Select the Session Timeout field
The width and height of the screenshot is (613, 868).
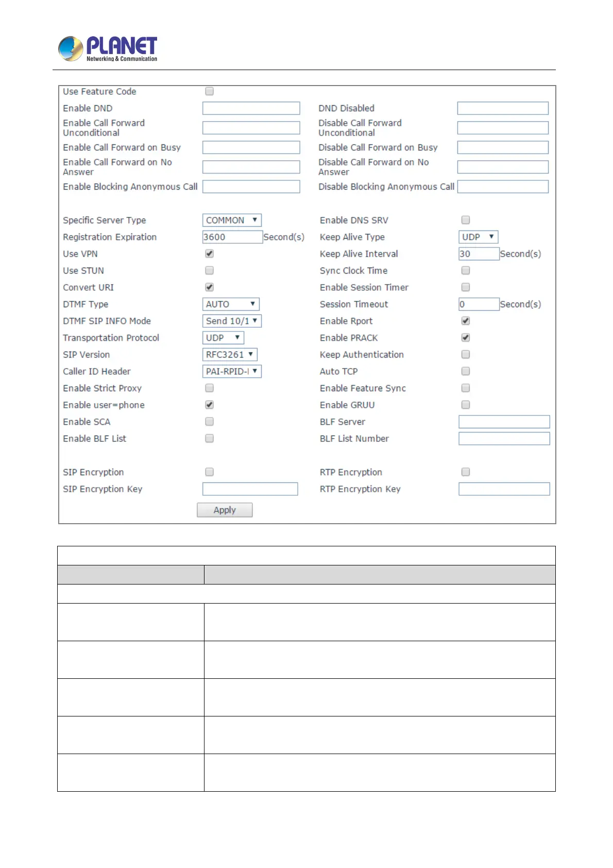pos(479,304)
